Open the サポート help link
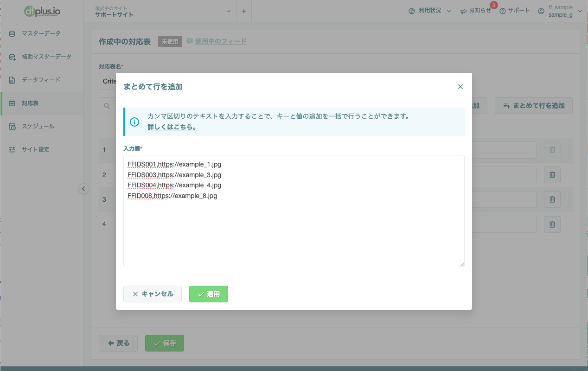Image resolution: width=588 pixels, height=371 pixels. [x=515, y=11]
